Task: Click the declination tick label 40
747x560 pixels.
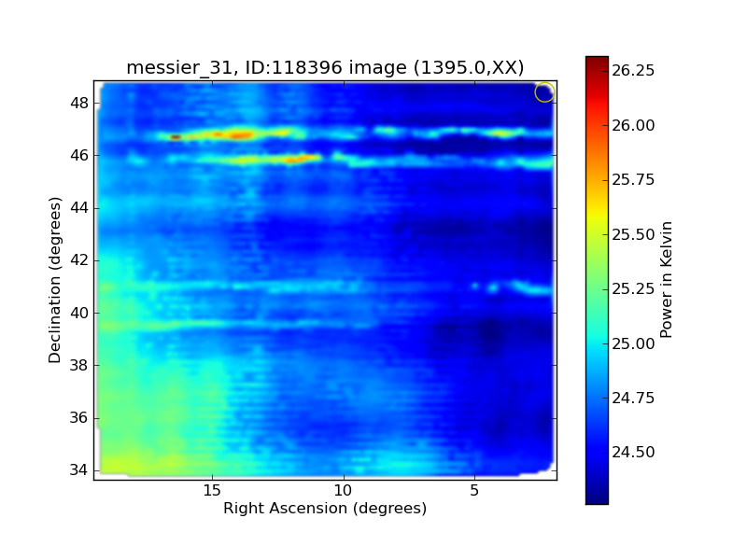Action: pyautogui.click(x=79, y=313)
